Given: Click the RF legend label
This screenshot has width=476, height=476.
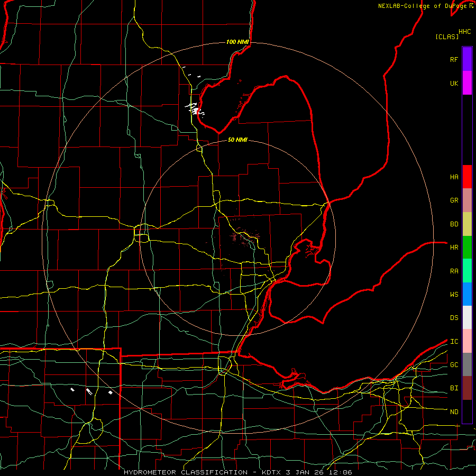Looking at the screenshot, I should (x=454, y=59).
